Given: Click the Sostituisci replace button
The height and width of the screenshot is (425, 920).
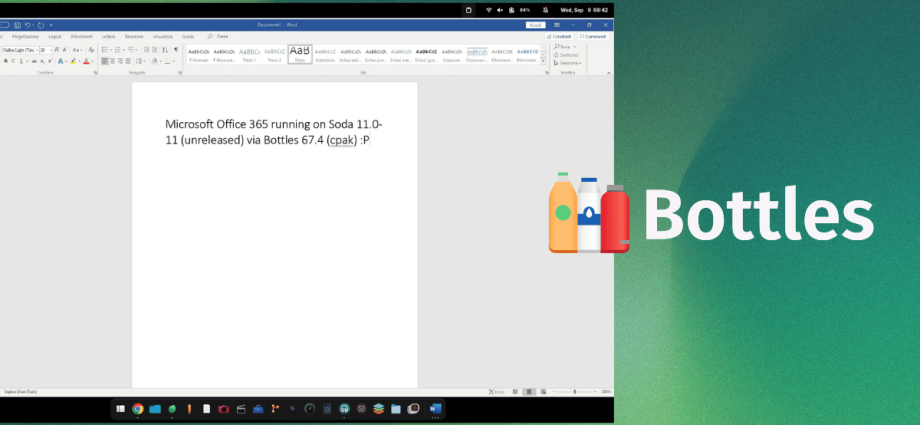Looking at the screenshot, I should pos(566,55).
